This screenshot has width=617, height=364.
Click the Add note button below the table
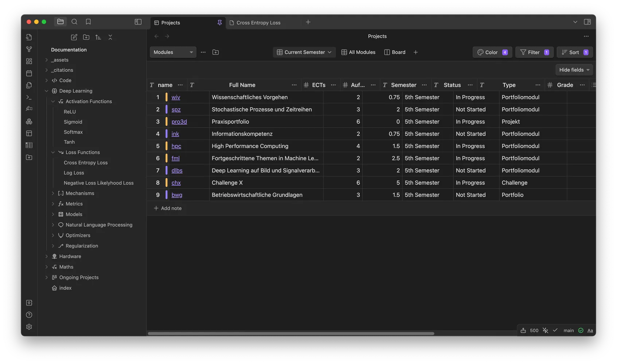(168, 208)
